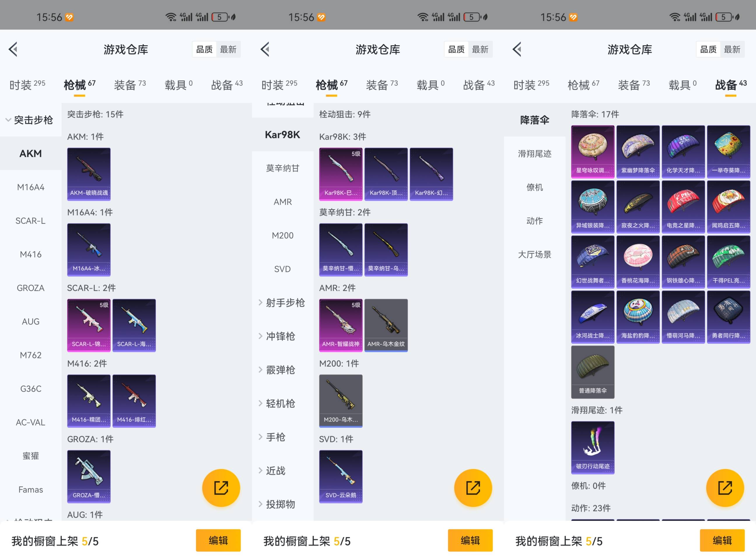Switch left screen sort to 最新
This screenshot has height=560, width=756.
click(x=228, y=50)
